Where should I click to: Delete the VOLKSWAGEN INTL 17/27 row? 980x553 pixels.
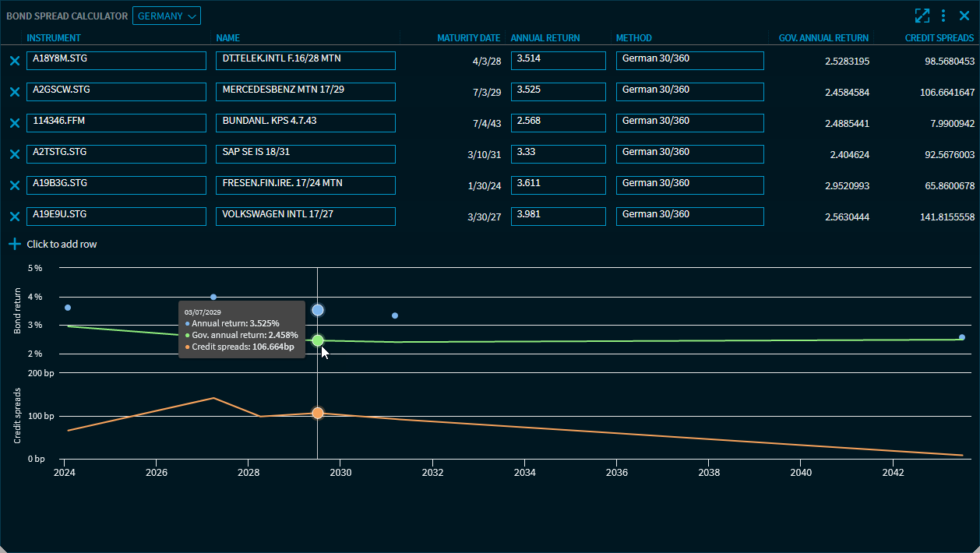click(x=14, y=217)
